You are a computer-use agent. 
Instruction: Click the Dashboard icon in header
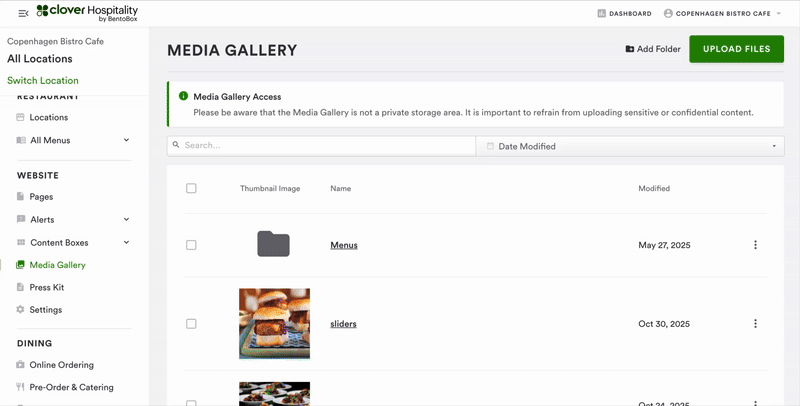[x=601, y=14]
